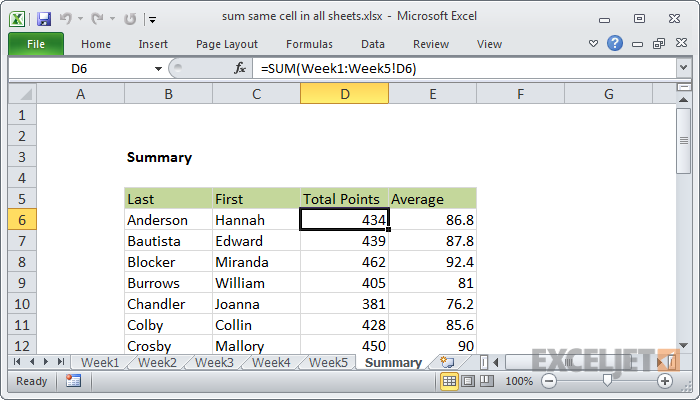Open the Formulas ribbon tab
The image size is (700, 400).
point(309,44)
